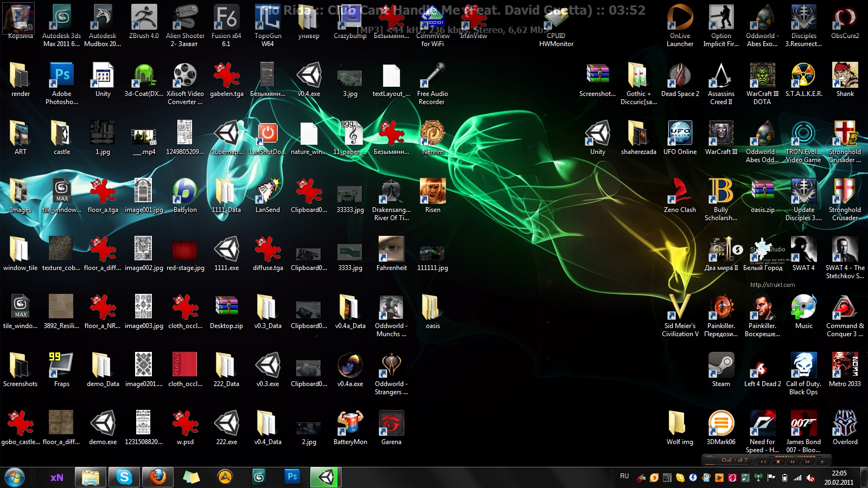Select the Metro 2033 shortcut

click(x=845, y=365)
